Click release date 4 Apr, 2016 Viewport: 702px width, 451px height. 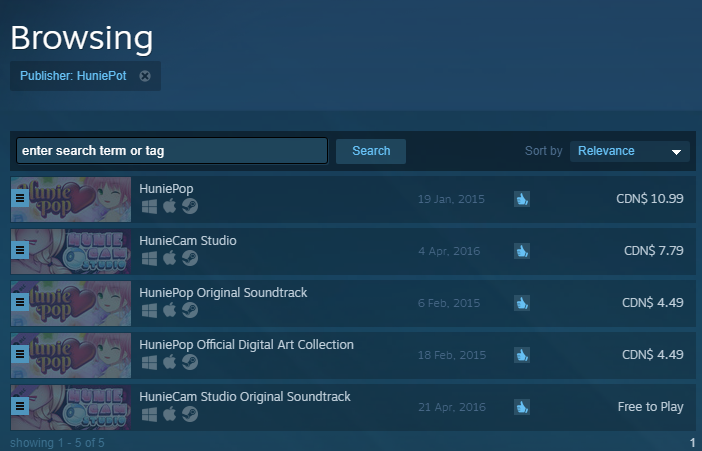pos(449,251)
